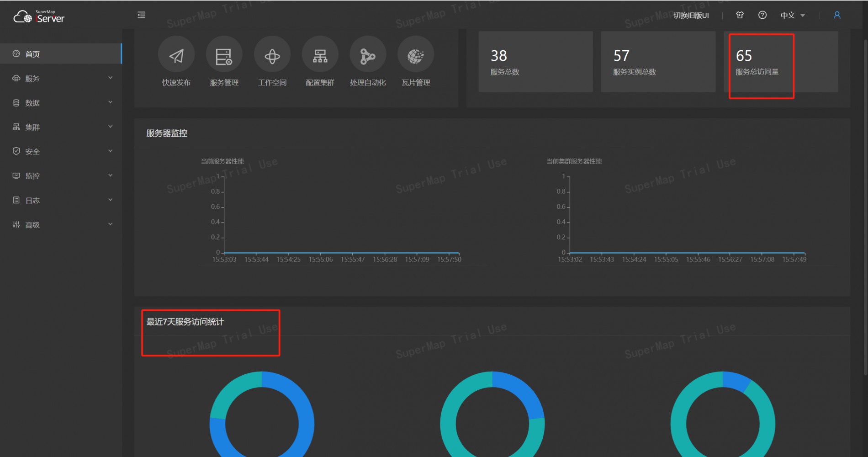Click the 当前集群服务器性能 chart title
The image size is (868, 457).
click(574, 161)
